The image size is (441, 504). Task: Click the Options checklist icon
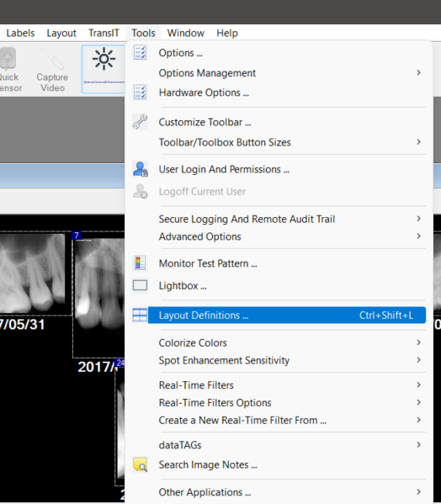141,53
